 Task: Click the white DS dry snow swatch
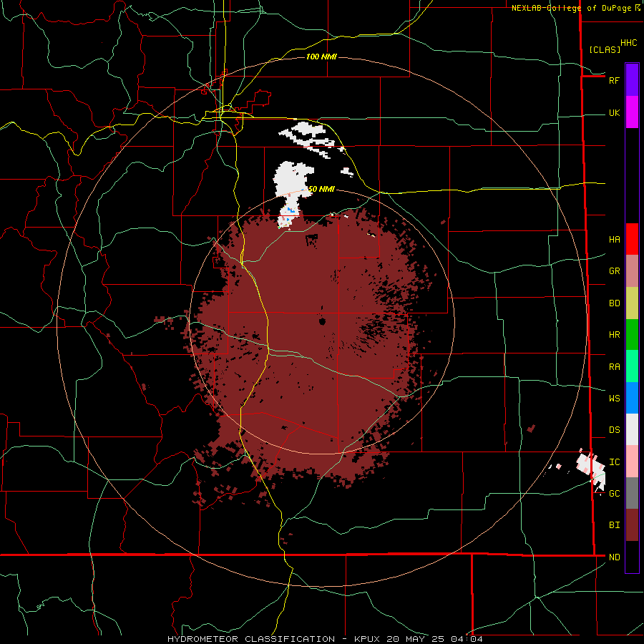632,429
